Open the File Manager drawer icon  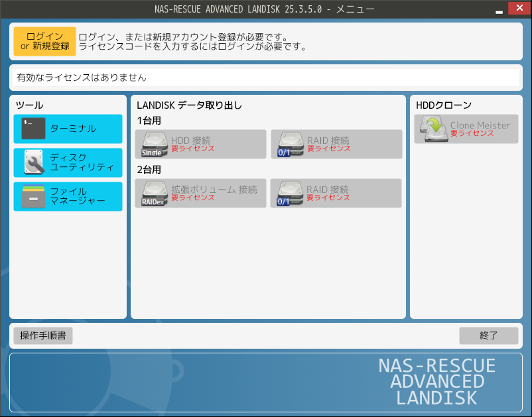tap(33, 196)
